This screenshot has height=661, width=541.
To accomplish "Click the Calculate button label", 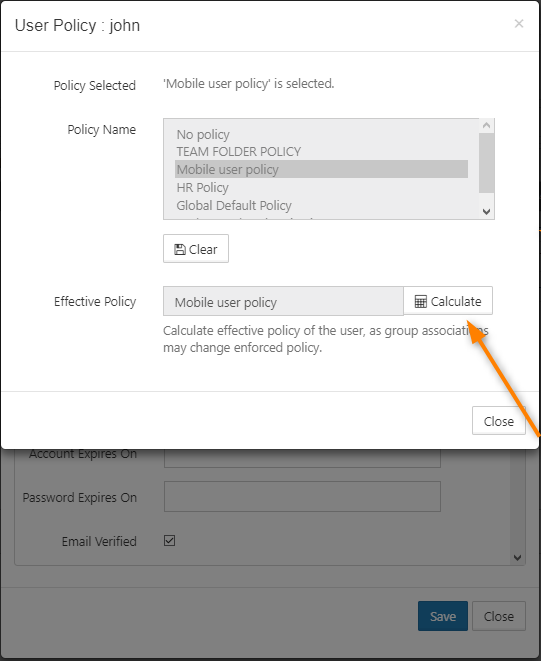I will (456, 301).
